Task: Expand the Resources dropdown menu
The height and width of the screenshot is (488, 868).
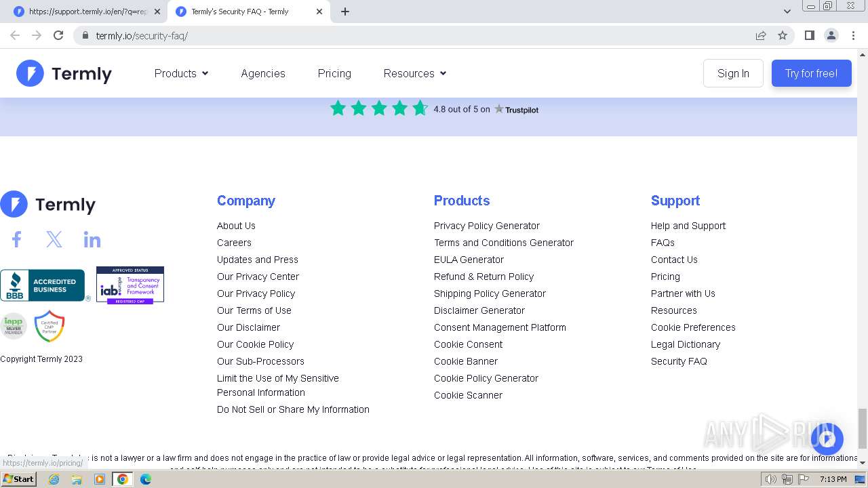Action: pos(415,73)
